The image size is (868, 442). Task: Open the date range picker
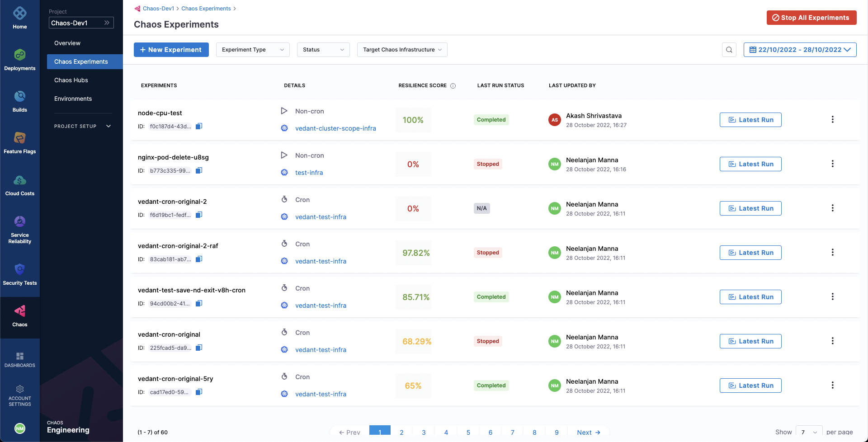pyautogui.click(x=800, y=50)
